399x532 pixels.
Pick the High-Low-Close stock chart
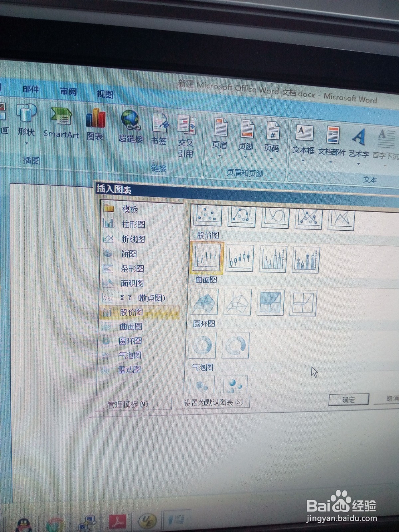207,257
